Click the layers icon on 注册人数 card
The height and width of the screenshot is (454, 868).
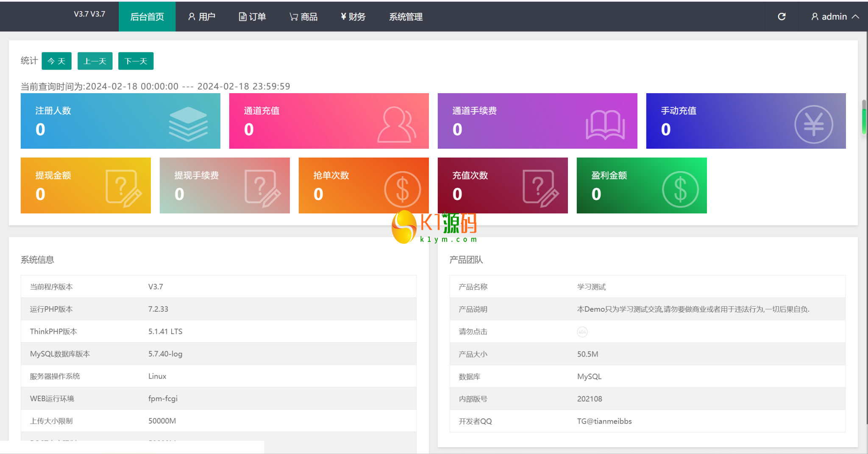pyautogui.click(x=188, y=124)
